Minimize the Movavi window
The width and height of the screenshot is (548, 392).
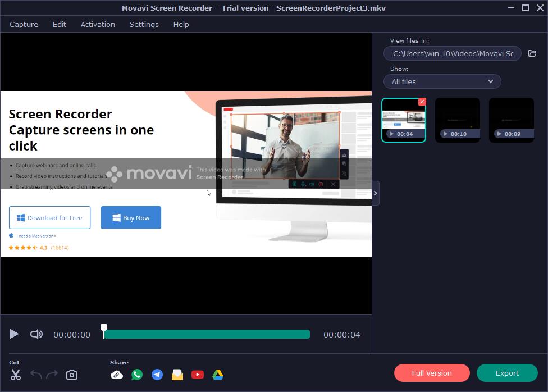pos(510,8)
